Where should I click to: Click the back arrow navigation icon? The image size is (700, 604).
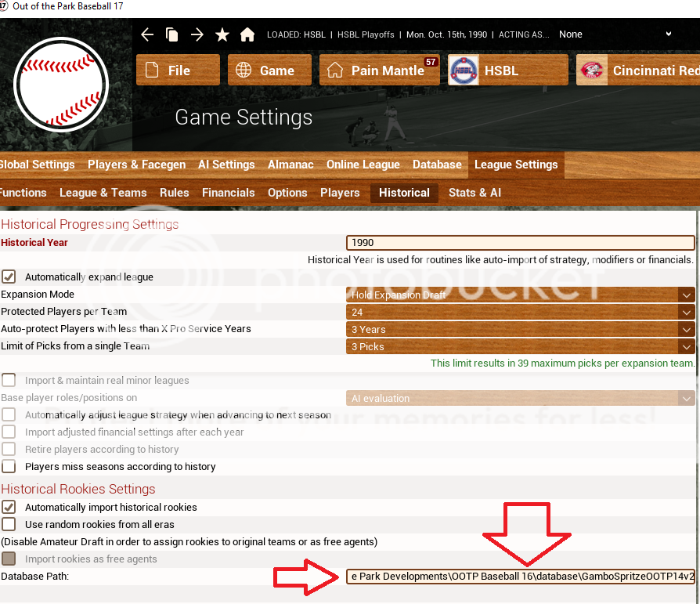tap(147, 34)
